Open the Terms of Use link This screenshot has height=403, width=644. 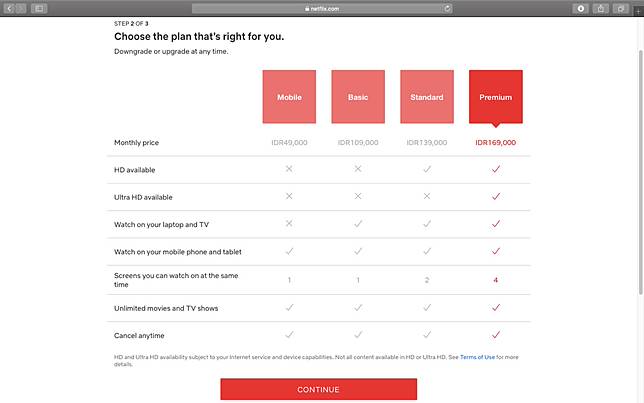tap(475, 357)
